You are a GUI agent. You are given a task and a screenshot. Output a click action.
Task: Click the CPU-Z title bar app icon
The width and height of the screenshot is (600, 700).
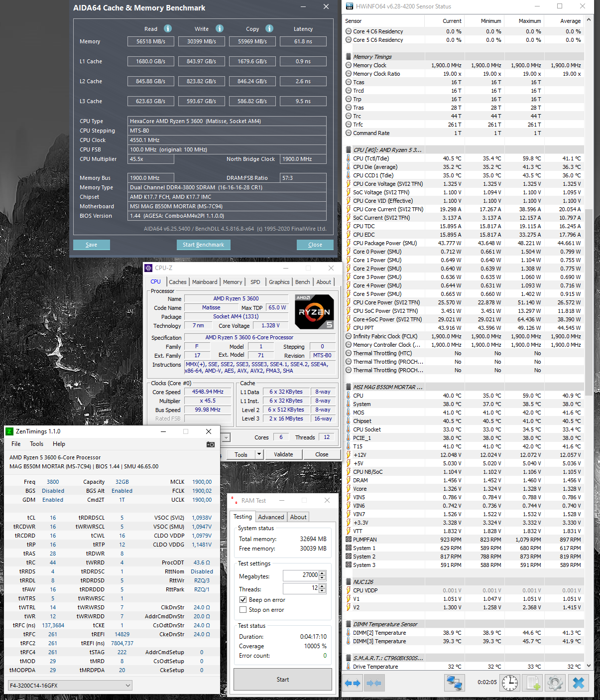click(x=148, y=268)
